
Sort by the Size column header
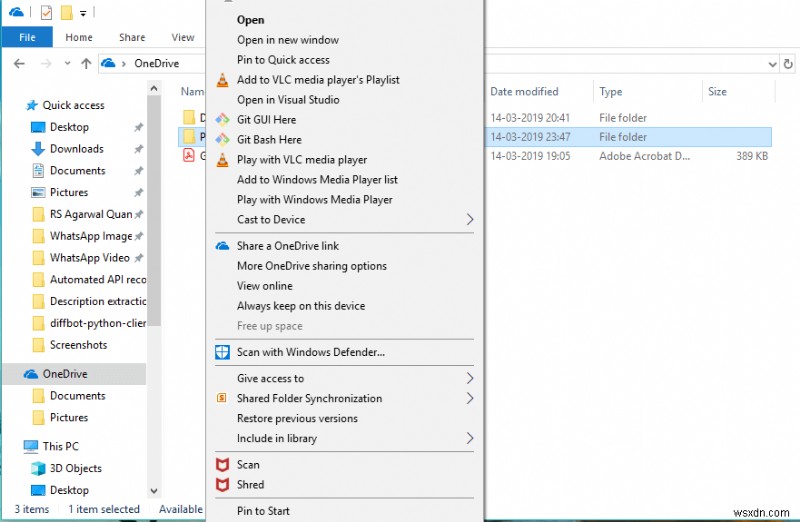point(717,92)
